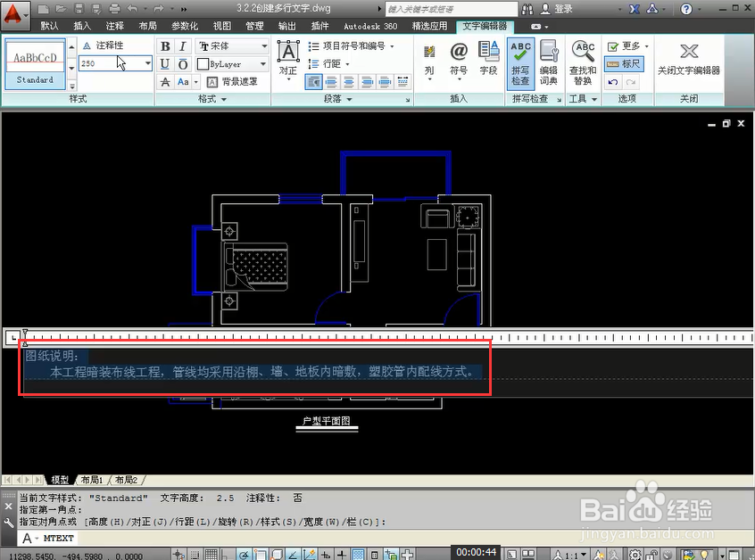Switch to the 插入 ribbon tab
The width and height of the screenshot is (755, 560).
[x=81, y=26]
